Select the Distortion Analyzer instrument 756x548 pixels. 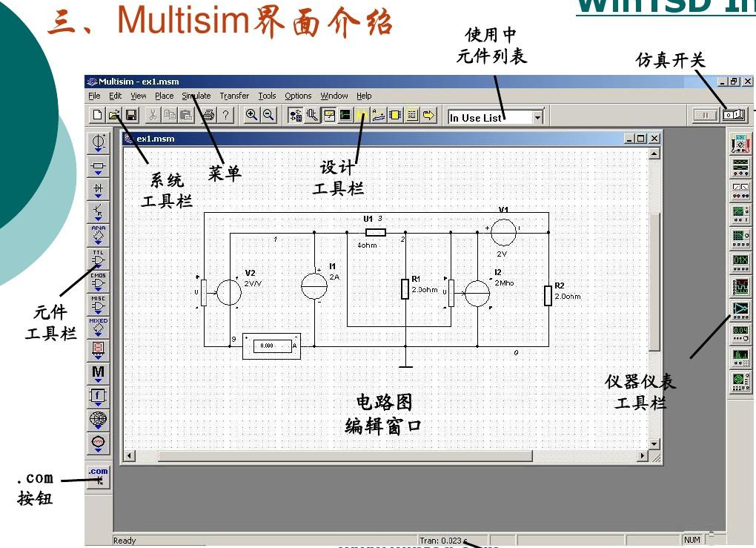[x=740, y=334]
